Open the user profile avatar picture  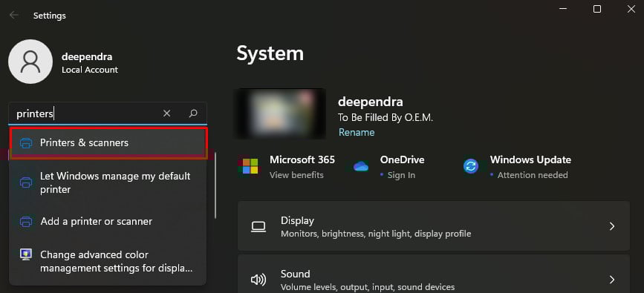click(x=30, y=62)
